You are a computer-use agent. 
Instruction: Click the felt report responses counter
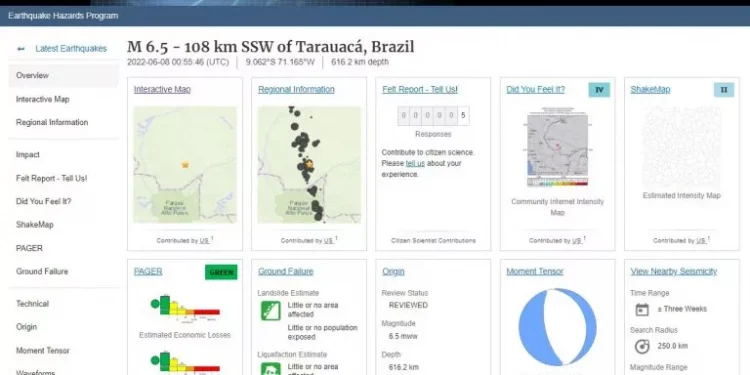433,116
